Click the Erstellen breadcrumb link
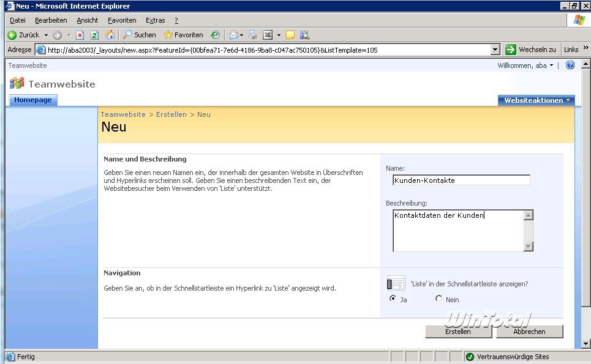 point(171,114)
